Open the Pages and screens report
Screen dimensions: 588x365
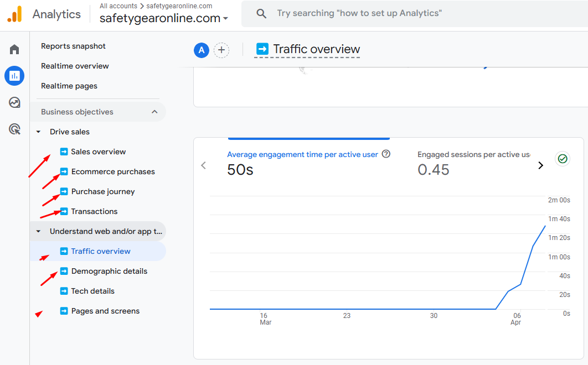(105, 311)
